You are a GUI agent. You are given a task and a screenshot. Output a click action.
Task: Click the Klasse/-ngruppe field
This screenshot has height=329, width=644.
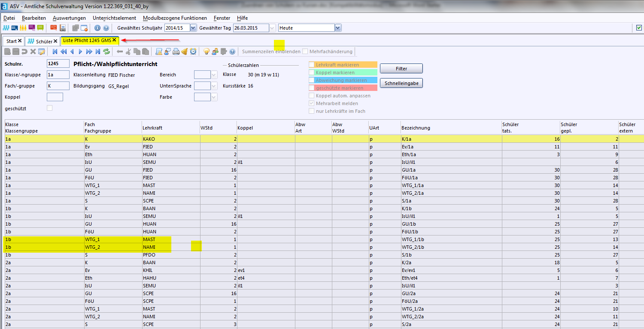(x=58, y=75)
